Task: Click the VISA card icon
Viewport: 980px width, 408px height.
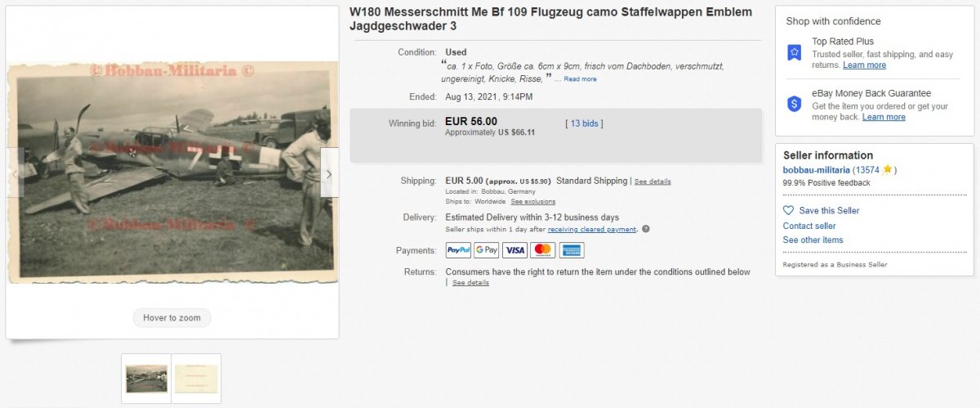Action: tap(514, 250)
